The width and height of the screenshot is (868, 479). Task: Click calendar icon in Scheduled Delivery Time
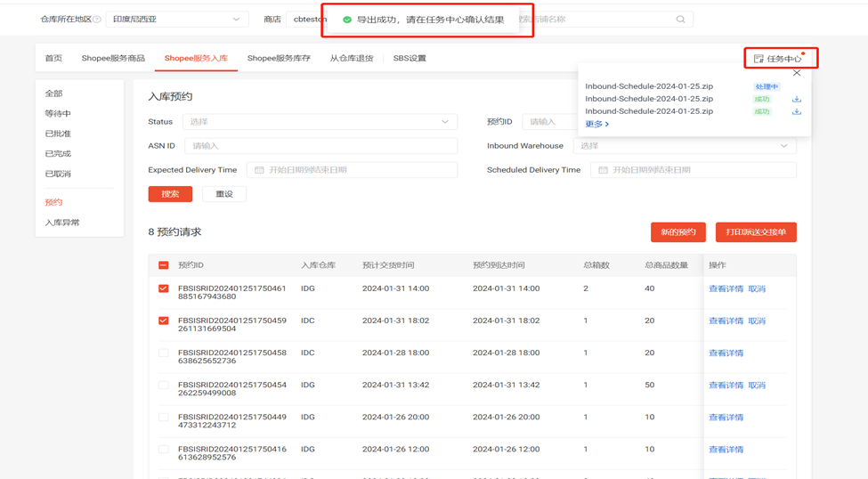[603, 170]
